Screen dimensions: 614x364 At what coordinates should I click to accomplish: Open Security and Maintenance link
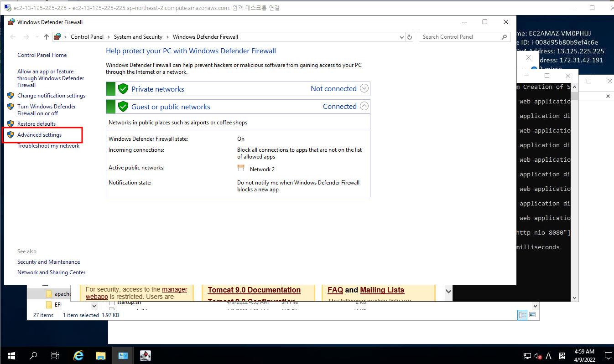point(48,262)
